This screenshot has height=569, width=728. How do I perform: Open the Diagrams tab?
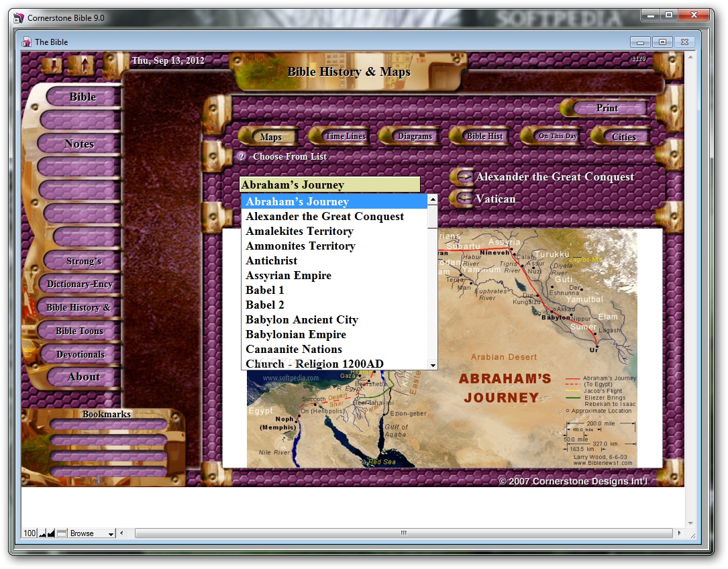pyautogui.click(x=411, y=136)
